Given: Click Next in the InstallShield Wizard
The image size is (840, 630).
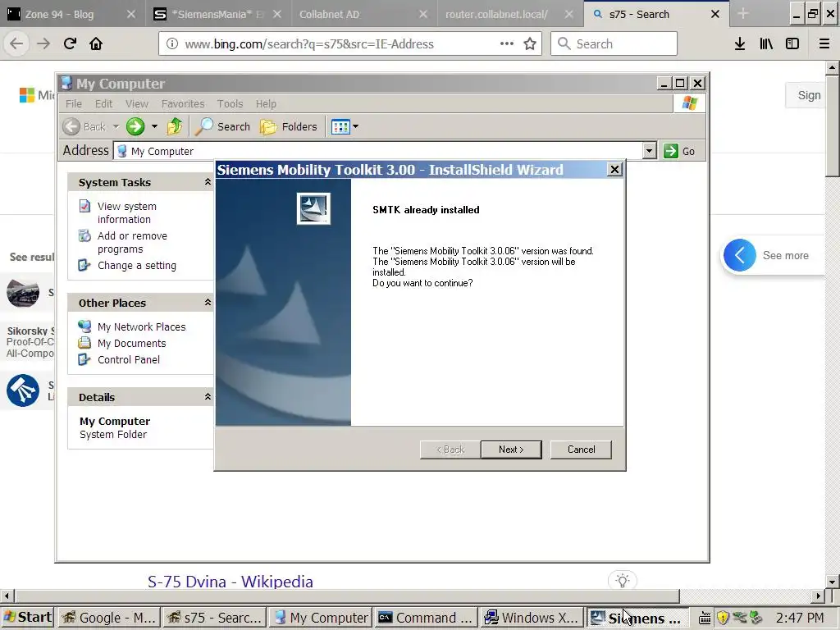Looking at the screenshot, I should tap(511, 450).
